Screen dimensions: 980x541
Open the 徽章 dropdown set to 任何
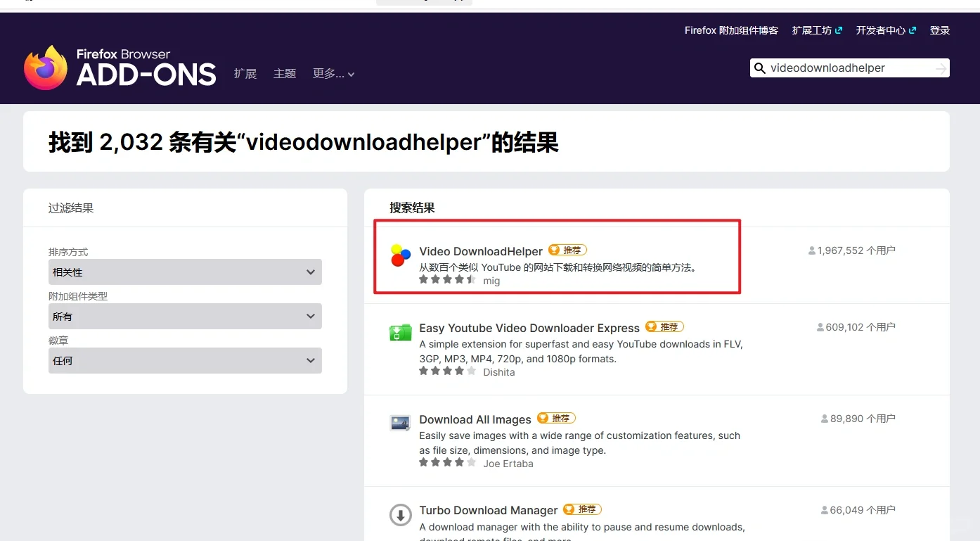click(185, 360)
